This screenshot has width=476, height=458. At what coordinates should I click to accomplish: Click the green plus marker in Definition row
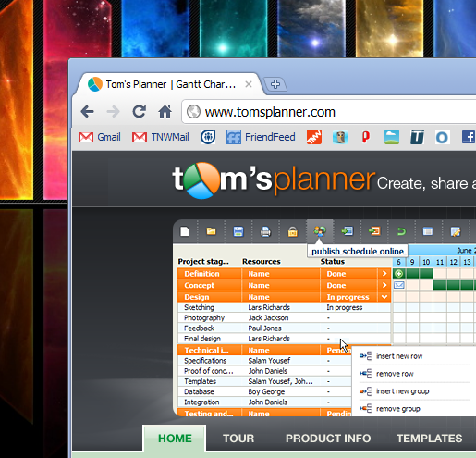[399, 274]
